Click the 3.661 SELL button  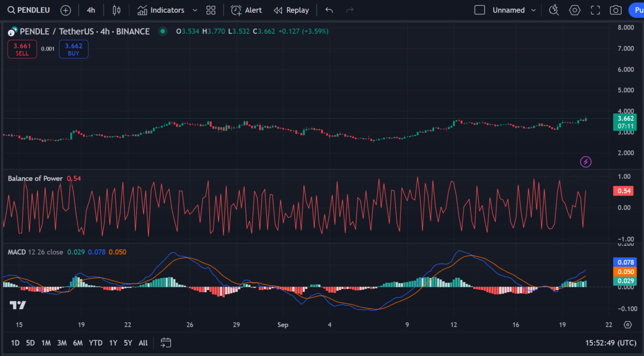(22, 49)
